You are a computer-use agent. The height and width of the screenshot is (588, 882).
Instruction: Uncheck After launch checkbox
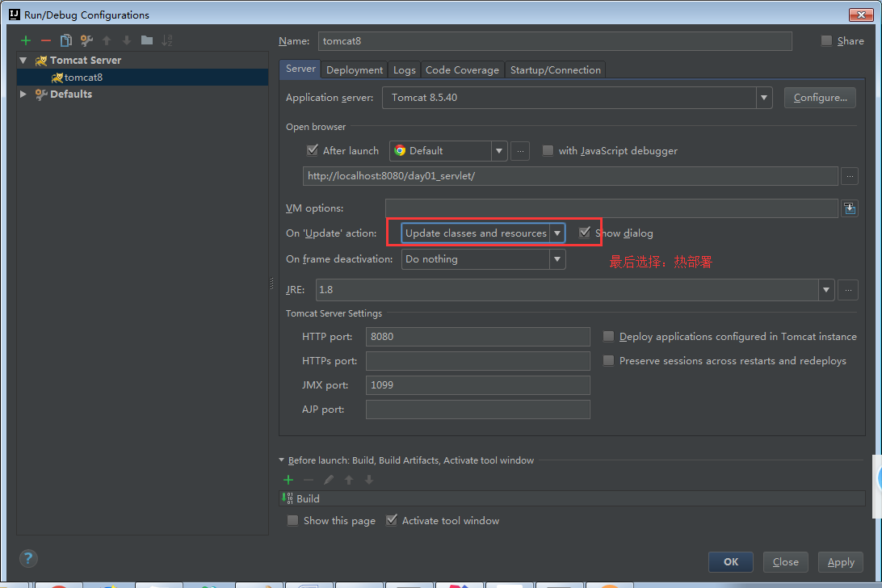click(313, 150)
